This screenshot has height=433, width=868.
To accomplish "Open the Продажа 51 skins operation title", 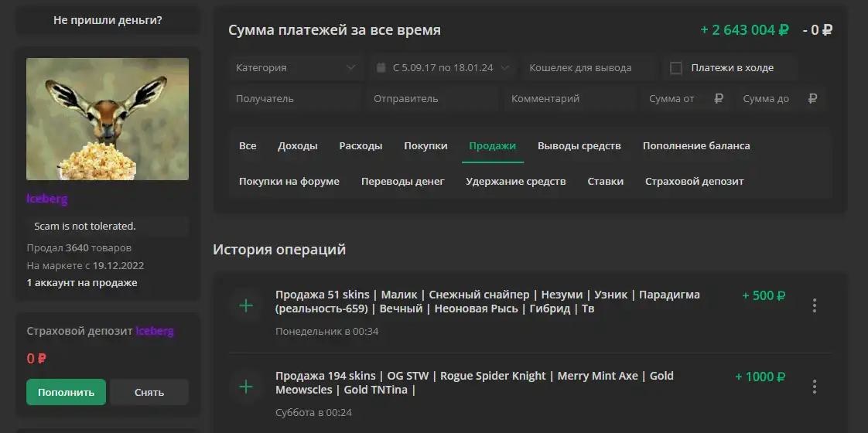I will point(487,302).
